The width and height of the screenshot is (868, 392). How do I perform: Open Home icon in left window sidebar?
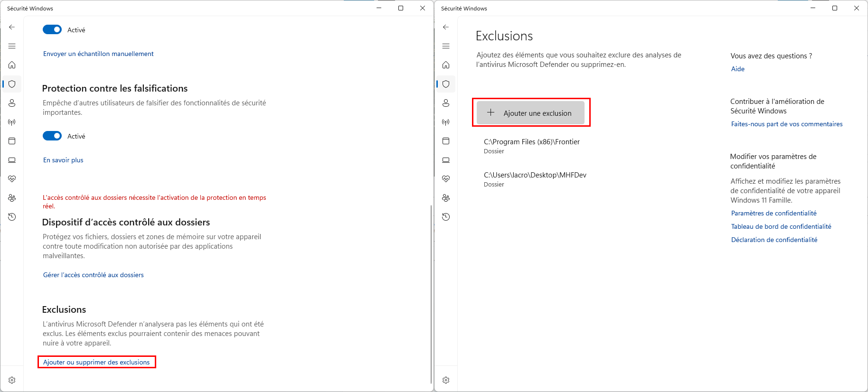(12, 65)
